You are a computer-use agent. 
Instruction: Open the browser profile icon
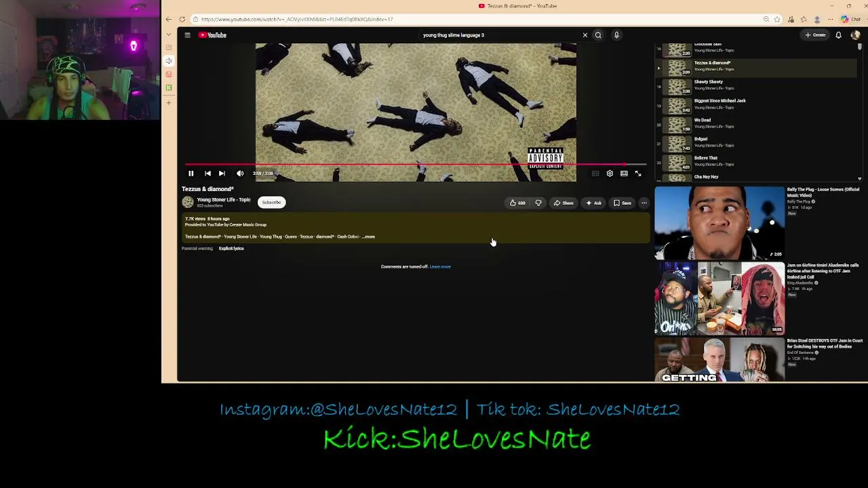pos(818,19)
